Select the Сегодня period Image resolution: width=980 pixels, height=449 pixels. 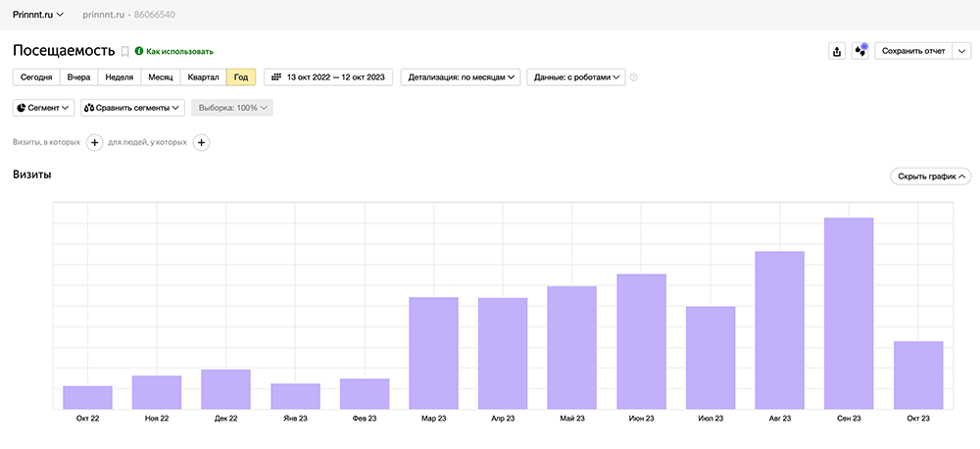pos(36,77)
